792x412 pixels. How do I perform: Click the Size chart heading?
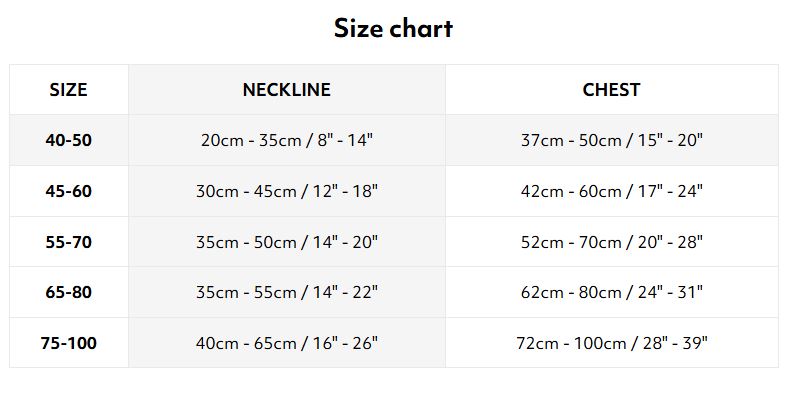393,28
